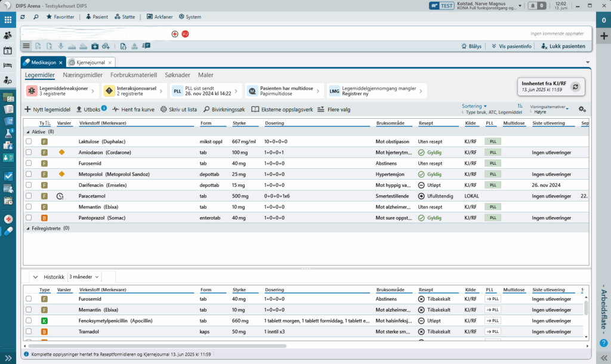Image resolution: width=611 pixels, height=364 pixels.
Task: Click the Historikk vertical scrollbar
Action: point(585,307)
